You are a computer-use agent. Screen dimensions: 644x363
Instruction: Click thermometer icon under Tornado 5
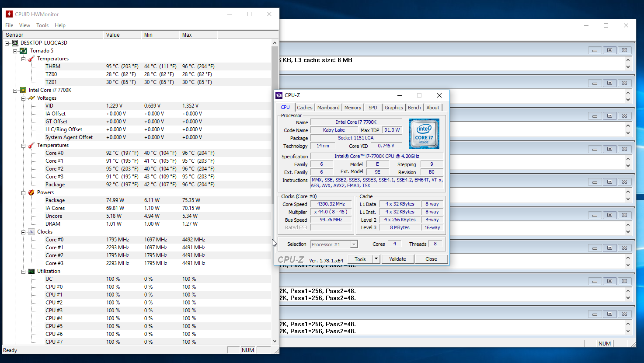[x=31, y=59]
